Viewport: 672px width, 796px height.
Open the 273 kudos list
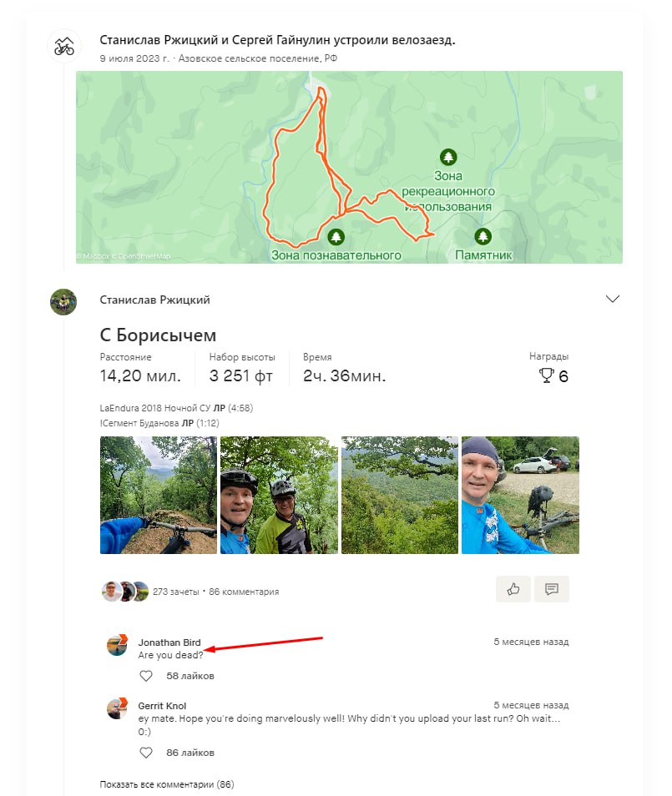(175, 592)
